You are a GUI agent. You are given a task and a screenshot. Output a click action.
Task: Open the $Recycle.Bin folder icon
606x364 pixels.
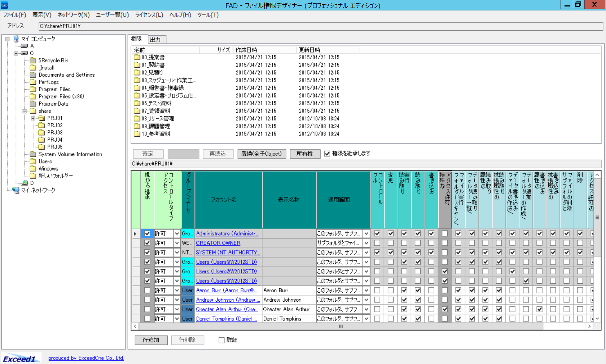coord(33,60)
